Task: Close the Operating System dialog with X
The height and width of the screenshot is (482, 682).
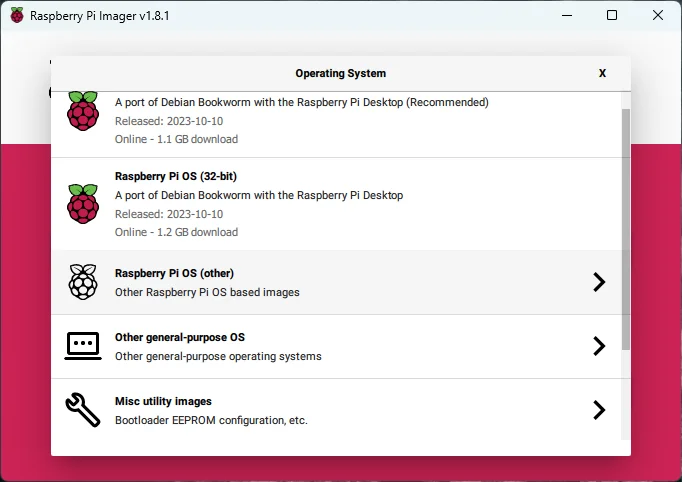Action: (602, 73)
